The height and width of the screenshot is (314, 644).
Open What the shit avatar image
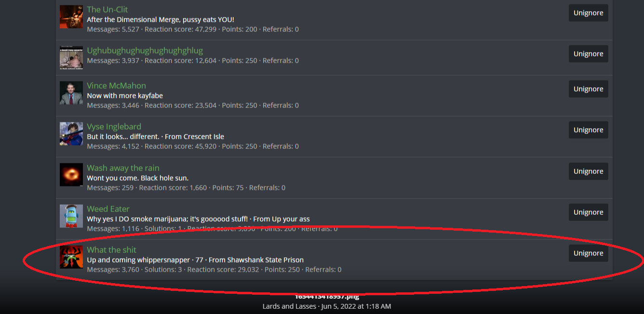71,257
